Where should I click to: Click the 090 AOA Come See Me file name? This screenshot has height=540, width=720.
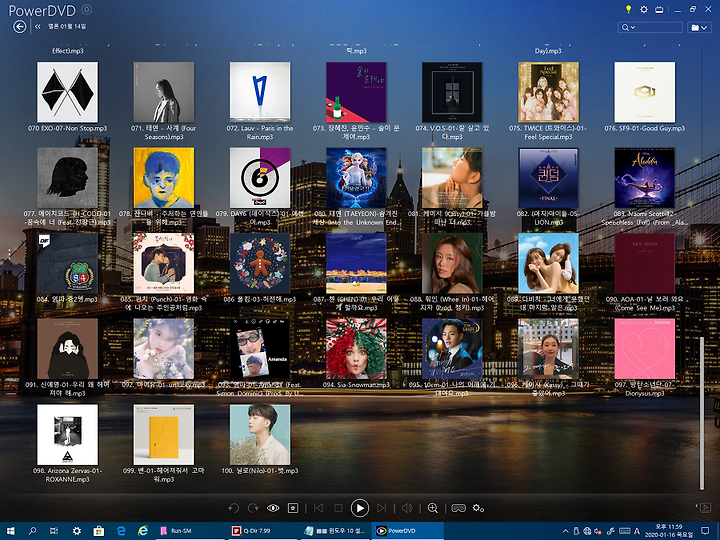click(x=645, y=303)
